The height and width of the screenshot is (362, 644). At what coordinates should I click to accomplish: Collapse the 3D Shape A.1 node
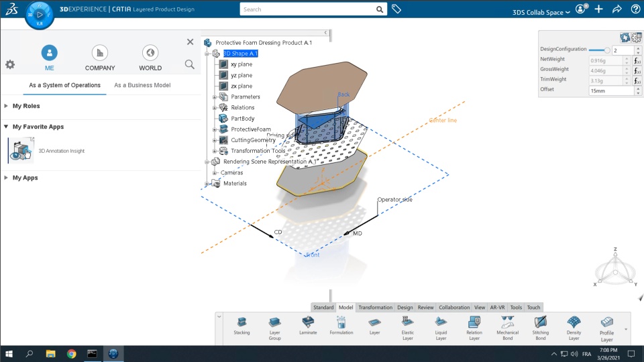pos(207,54)
